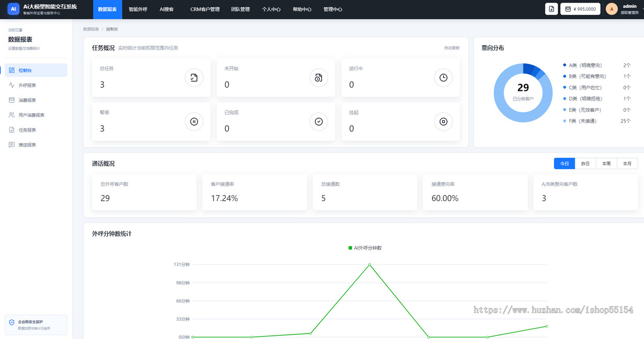This screenshot has height=339, width=644.
Task: Select the 今日 time range tab
Action: point(565,163)
